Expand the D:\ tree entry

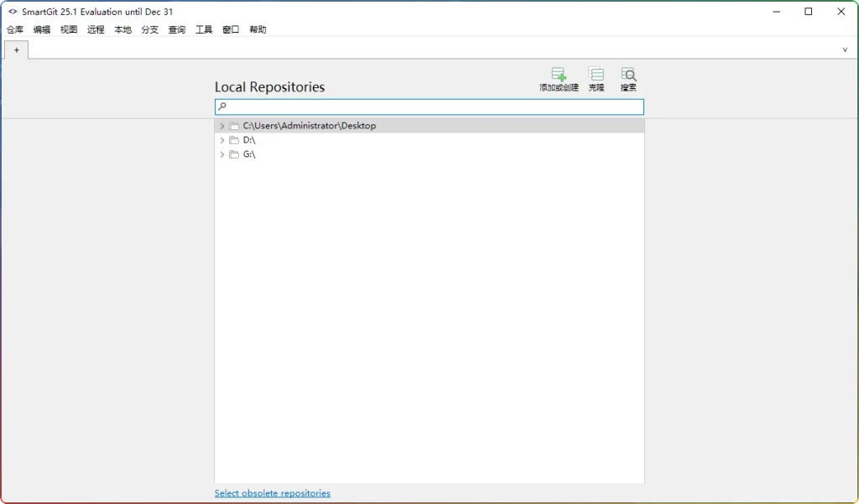point(221,139)
